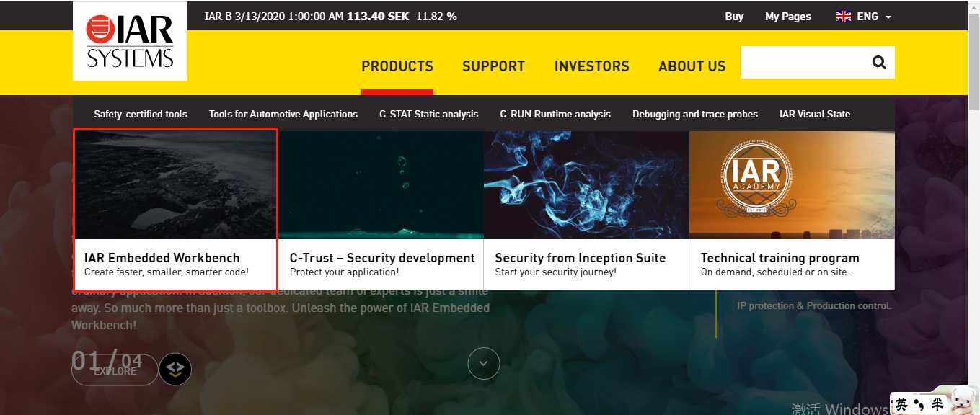Open IAR Visual State

[815, 114]
